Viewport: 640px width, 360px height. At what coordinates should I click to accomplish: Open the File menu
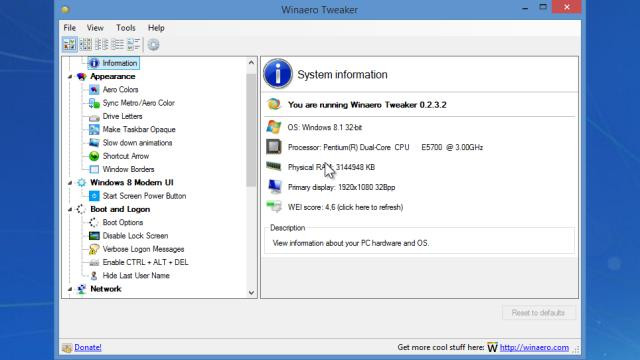[69, 28]
